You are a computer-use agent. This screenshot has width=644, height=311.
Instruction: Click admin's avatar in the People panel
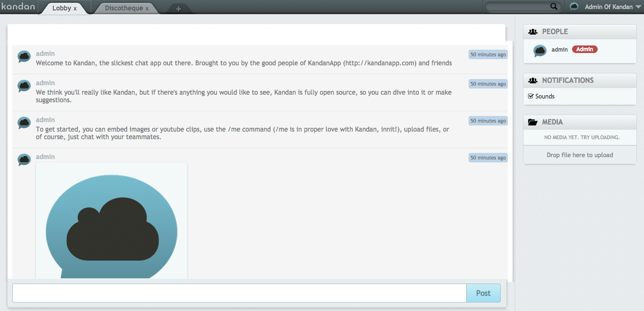point(540,51)
